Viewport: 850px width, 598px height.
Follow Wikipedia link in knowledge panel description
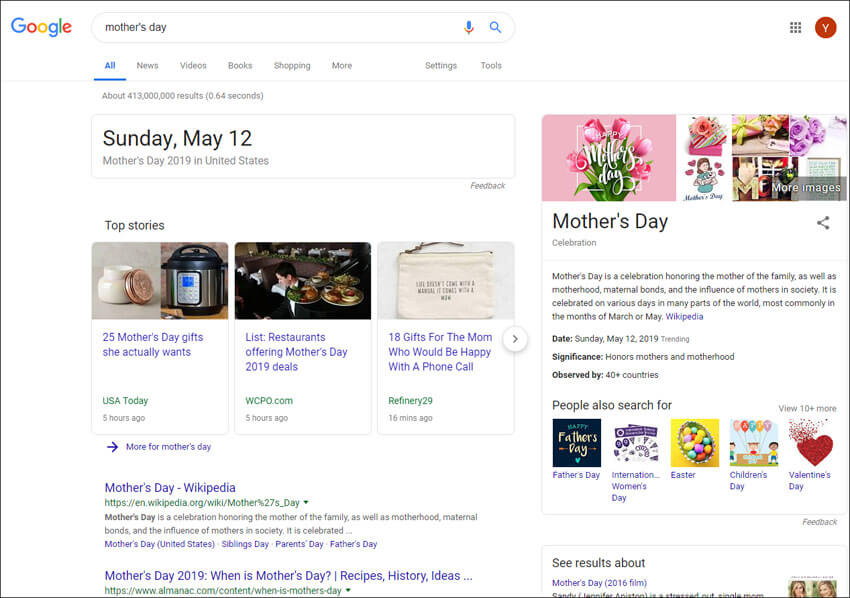coord(684,317)
